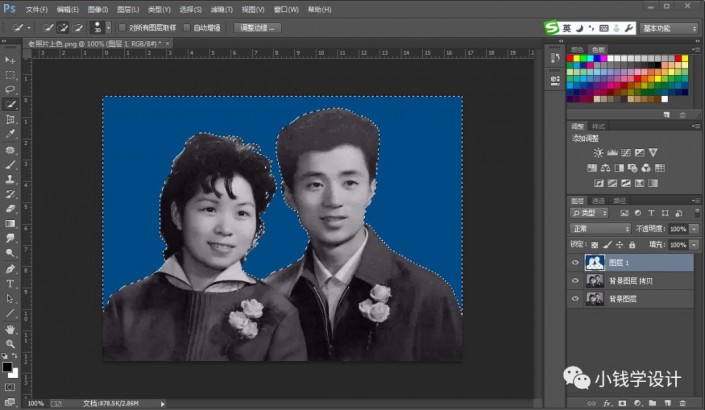Open the 基本功能 workspace dropdown
705x410 pixels.
point(669,27)
